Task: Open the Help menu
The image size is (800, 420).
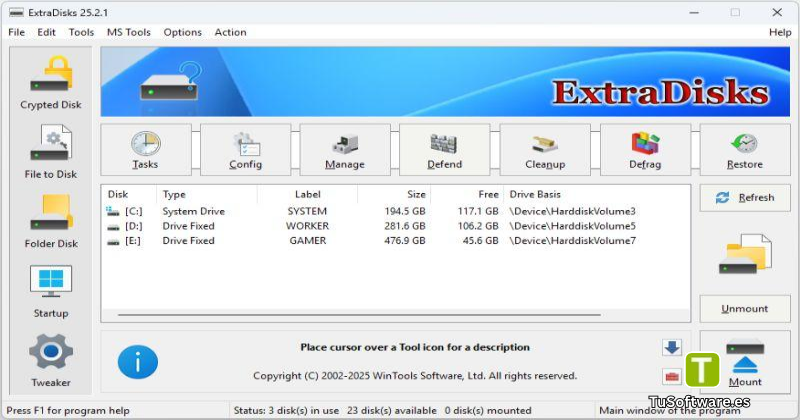Action: tap(780, 32)
